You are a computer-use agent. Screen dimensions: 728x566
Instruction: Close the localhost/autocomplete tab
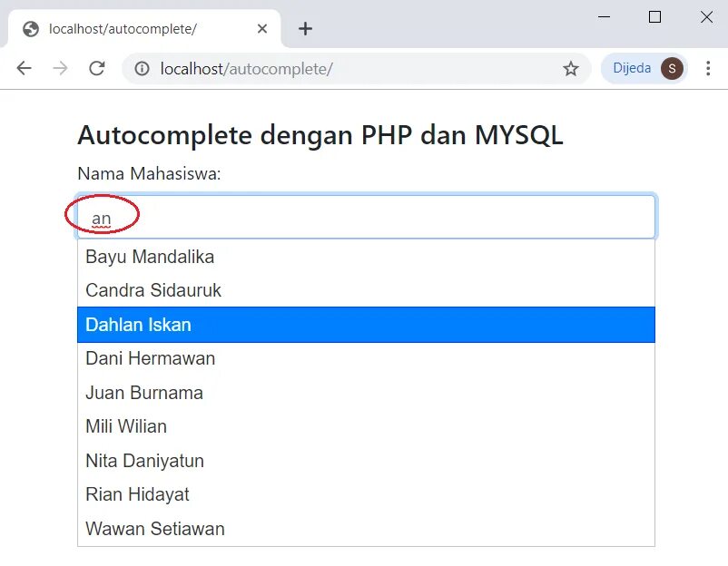pos(261,29)
